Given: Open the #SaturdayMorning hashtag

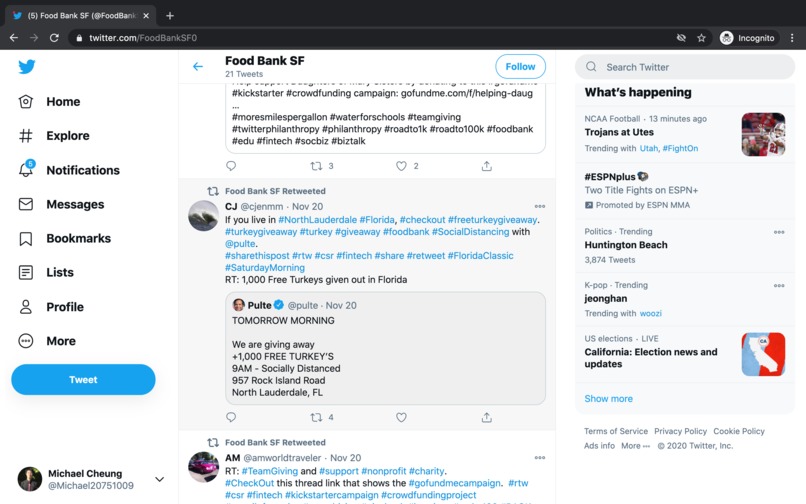Looking at the screenshot, I should pyautogui.click(x=265, y=267).
